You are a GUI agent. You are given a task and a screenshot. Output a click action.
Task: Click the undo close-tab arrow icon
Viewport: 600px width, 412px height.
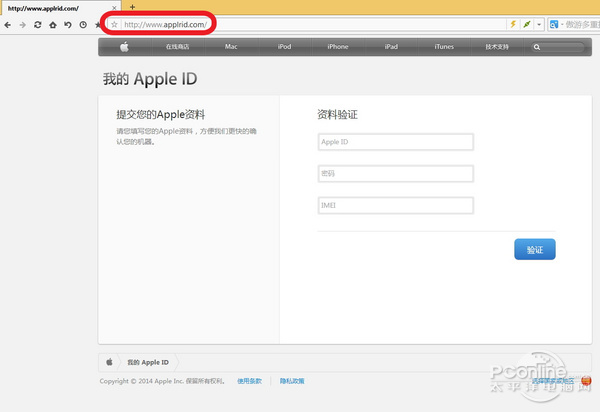[68, 25]
